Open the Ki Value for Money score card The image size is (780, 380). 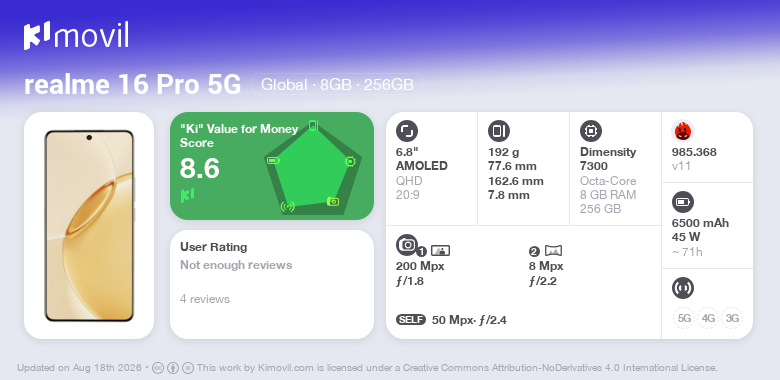[272, 166]
